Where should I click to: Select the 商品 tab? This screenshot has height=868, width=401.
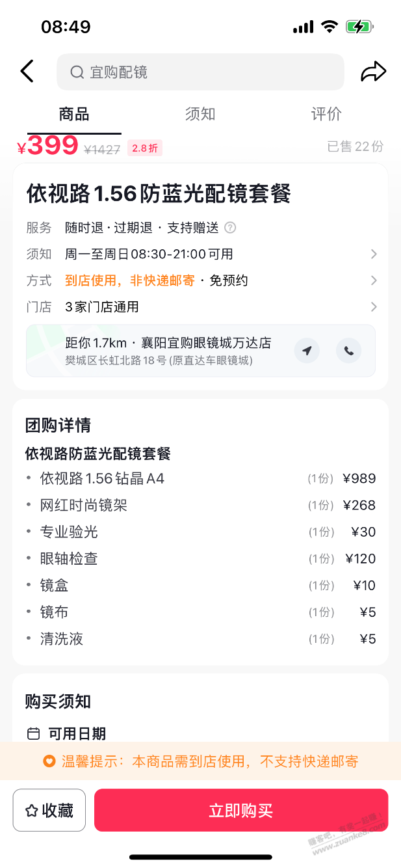pyautogui.click(x=74, y=114)
